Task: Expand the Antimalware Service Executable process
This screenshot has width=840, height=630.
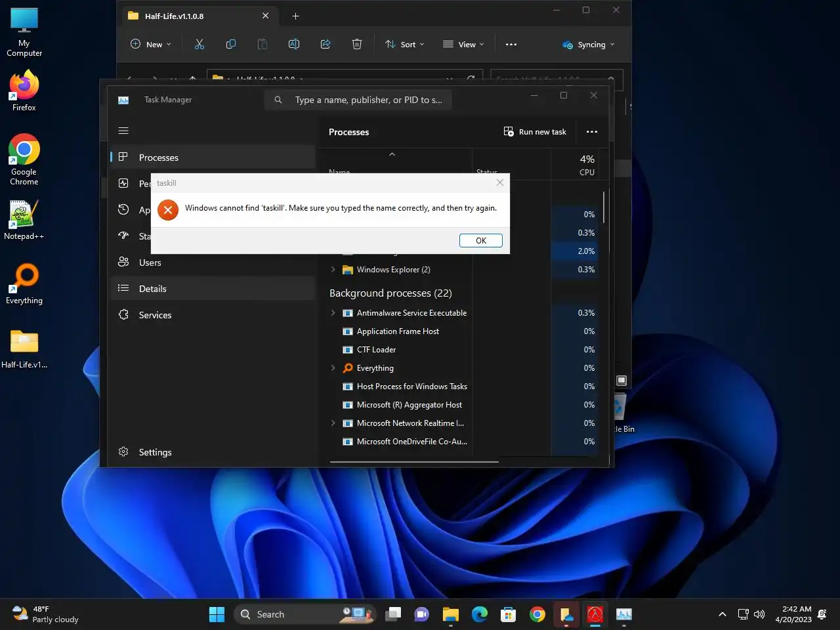Action: point(333,313)
